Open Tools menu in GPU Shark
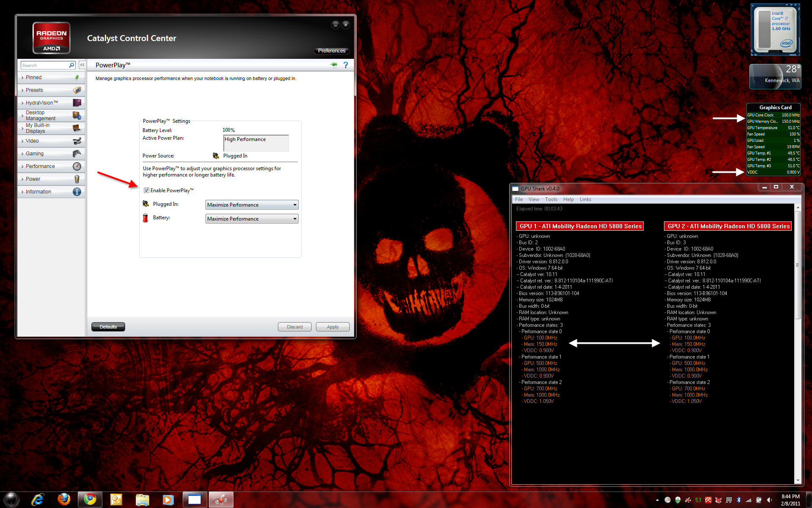 [x=551, y=199]
